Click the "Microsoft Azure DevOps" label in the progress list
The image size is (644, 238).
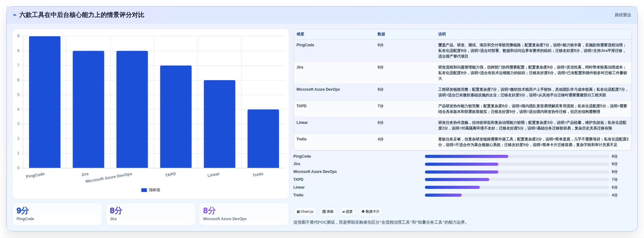click(x=315, y=172)
